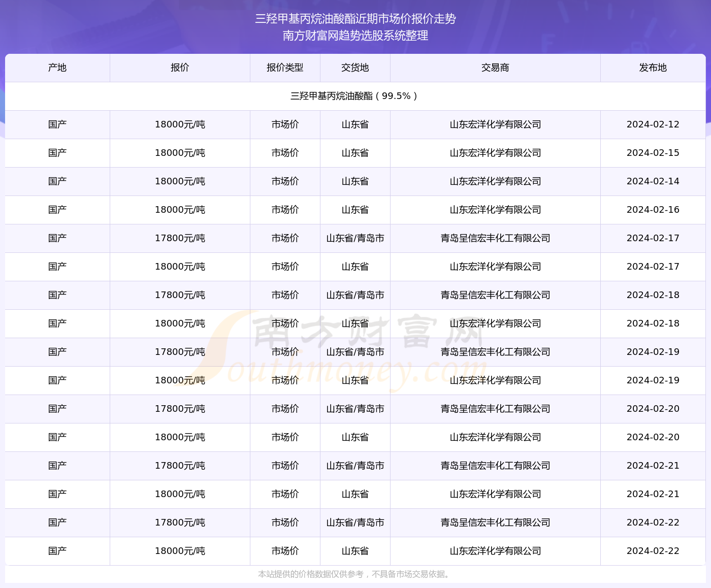Click 2024-02-19 date in the 18000元/吨 row
The image size is (711, 588).
point(653,380)
